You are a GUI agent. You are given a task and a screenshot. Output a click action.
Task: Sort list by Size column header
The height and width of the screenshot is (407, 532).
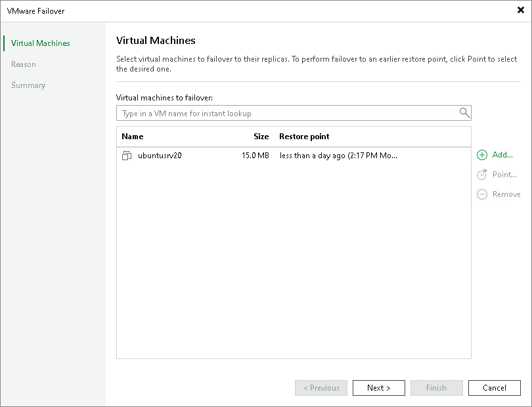(x=261, y=137)
